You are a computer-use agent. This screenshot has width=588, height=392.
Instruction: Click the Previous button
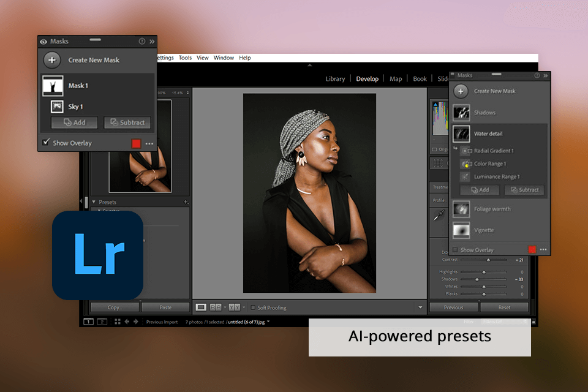coord(453,307)
